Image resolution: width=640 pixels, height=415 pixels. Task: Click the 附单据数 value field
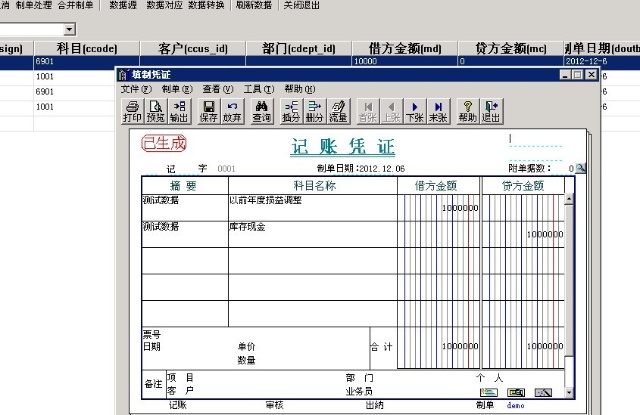pyautogui.click(x=571, y=169)
